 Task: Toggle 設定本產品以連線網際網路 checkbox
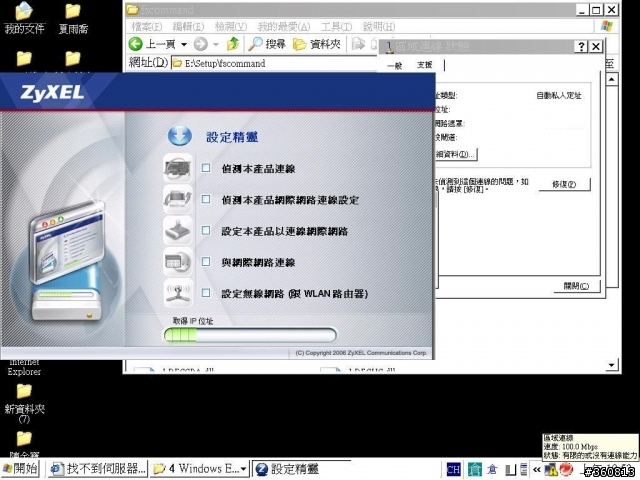point(206,231)
